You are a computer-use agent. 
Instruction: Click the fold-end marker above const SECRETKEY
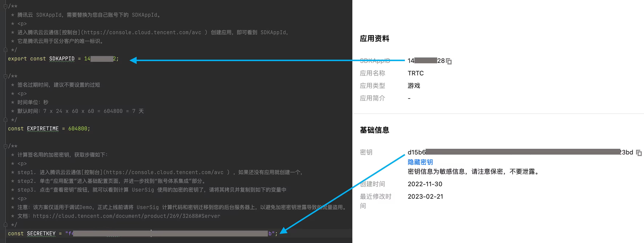coord(5,225)
